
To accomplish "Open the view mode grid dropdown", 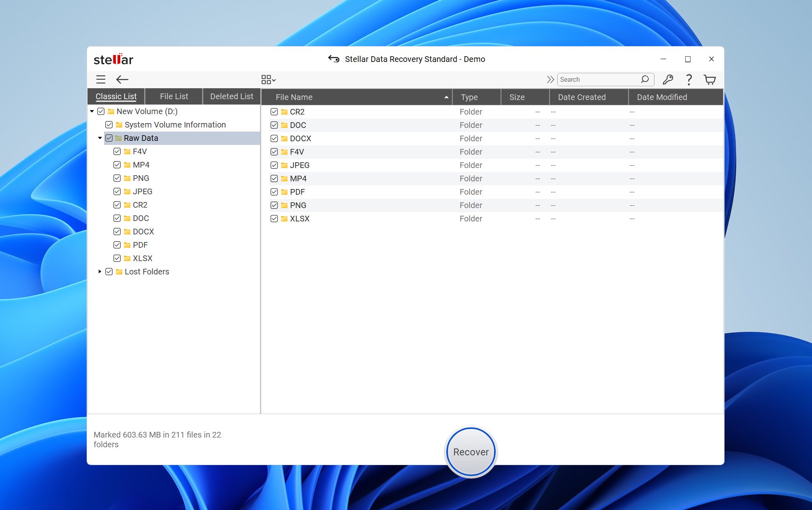I will [x=268, y=79].
